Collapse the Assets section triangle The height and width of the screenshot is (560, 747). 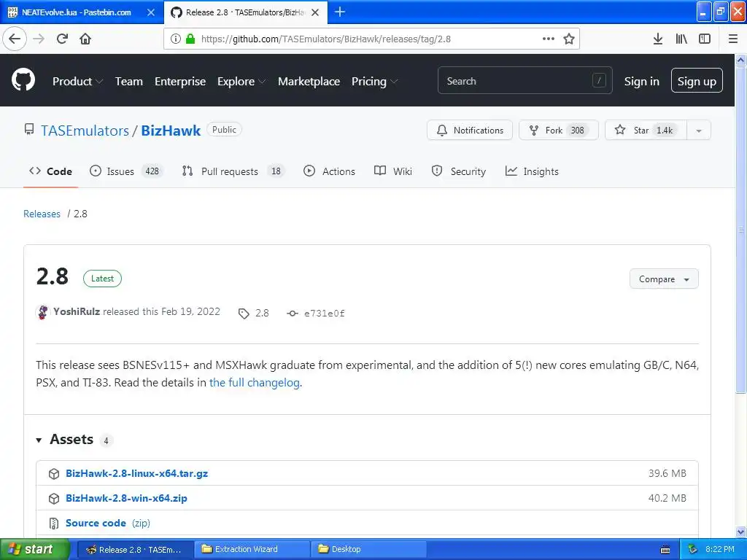pos(39,440)
